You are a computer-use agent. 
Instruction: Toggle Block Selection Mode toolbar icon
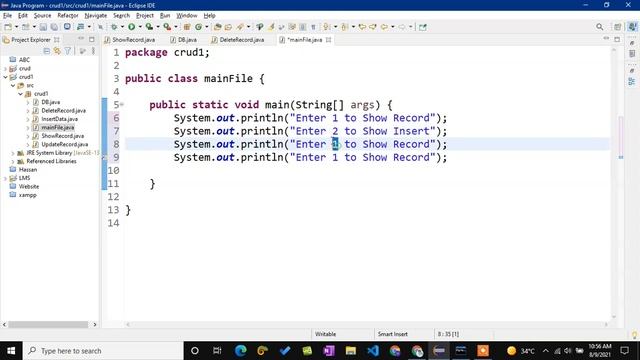point(302,27)
